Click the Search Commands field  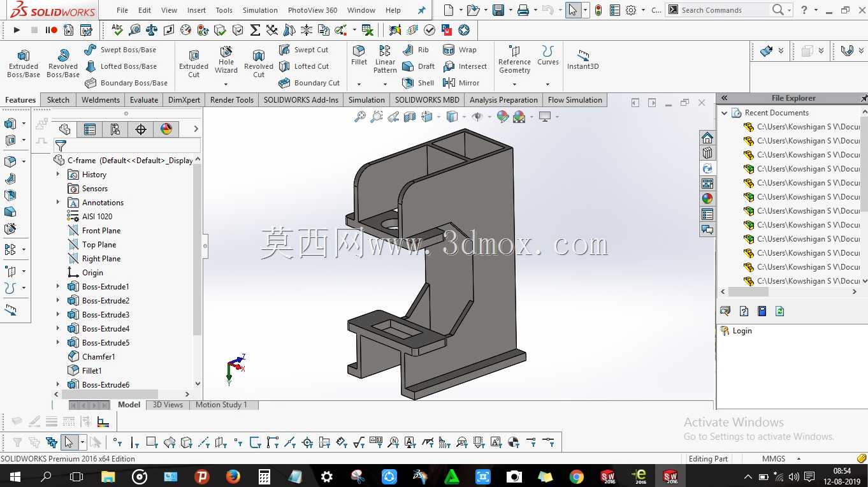point(724,10)
